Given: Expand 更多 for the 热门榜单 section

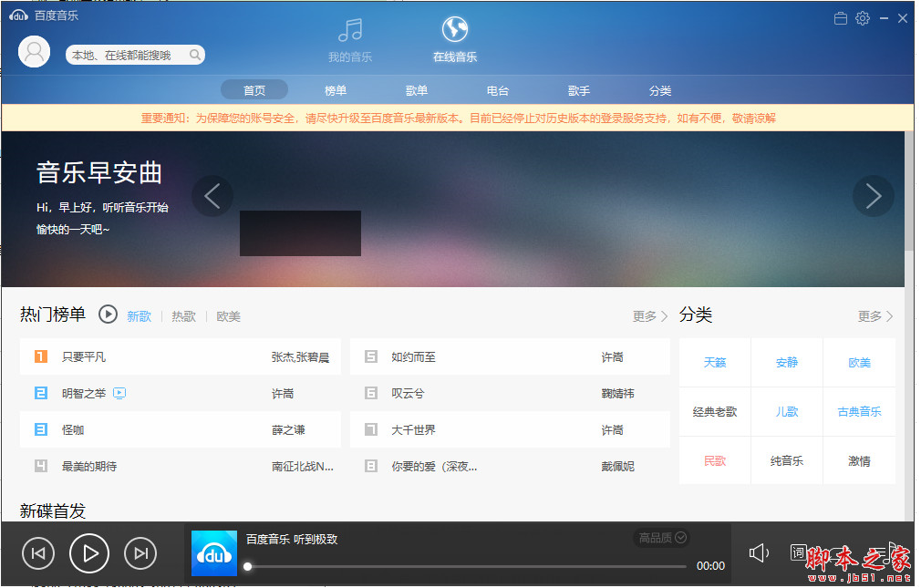Looking at the screenshot, I should click(649, 316).
